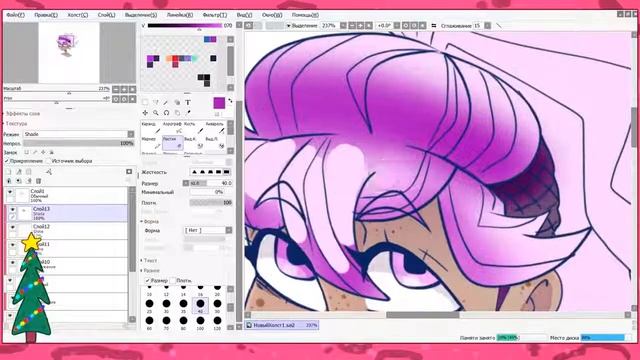
Task: Open the Фильтр menu
Action: coord(215,15)
